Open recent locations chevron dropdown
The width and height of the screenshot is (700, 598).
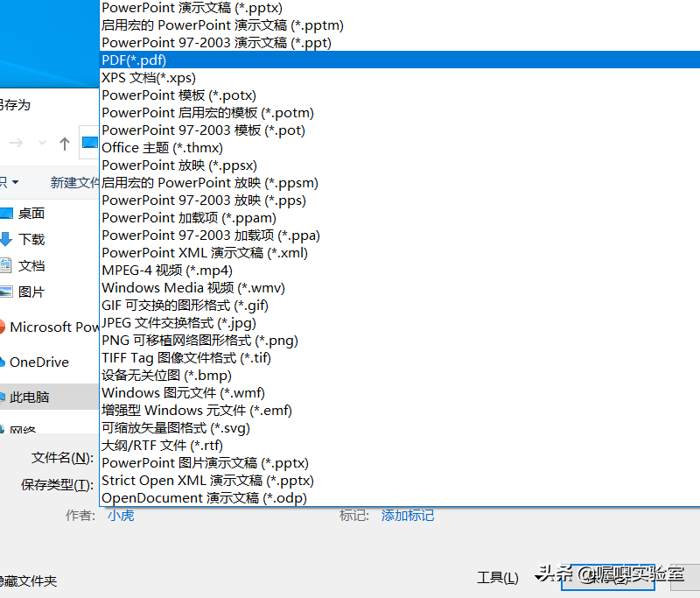(42, 143)
